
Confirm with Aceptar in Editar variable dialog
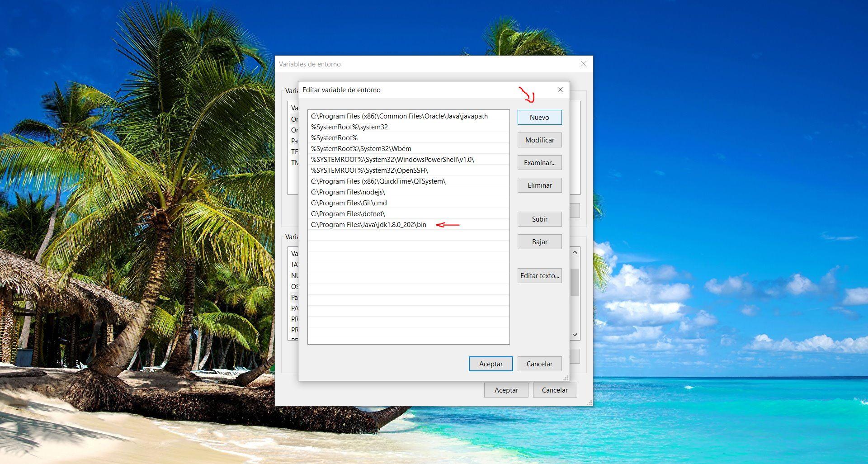[x=491, y=364]
